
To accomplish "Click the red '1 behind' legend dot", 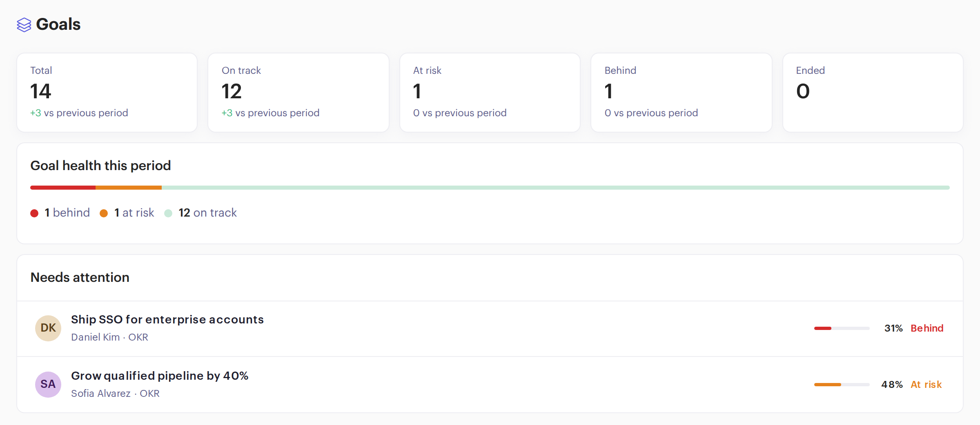I will point(34,213).
